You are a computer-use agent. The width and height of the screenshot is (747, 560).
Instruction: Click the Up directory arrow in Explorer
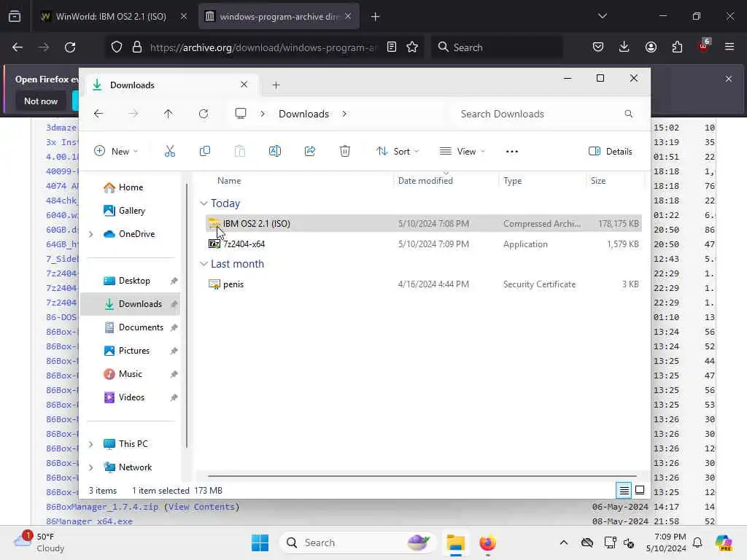(169, 114)
